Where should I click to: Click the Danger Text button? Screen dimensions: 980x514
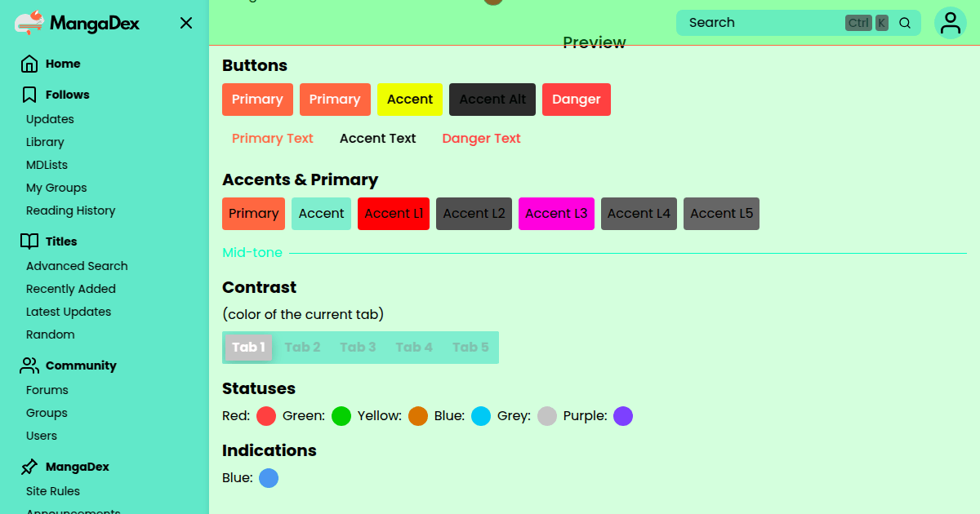(481, 139)
